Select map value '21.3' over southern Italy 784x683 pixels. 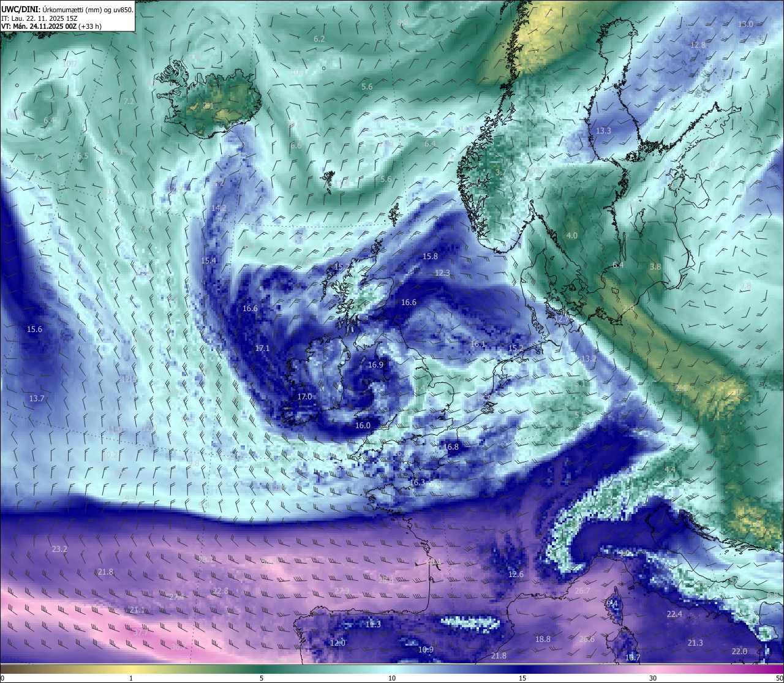(x=695, y=643)
